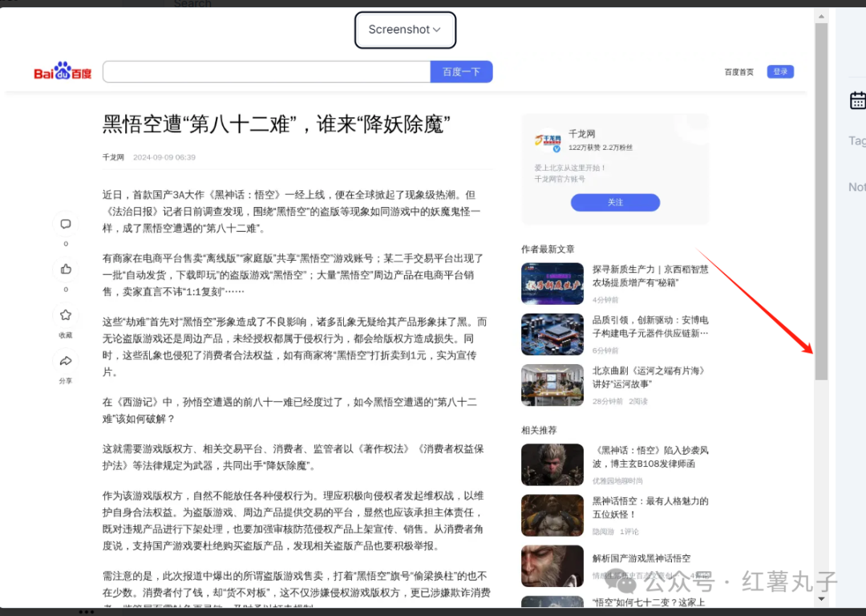Viewport: 866px width, 616px height.
Task: Open thumbnail of 品质引领 chip article
Action: point(552,334)
